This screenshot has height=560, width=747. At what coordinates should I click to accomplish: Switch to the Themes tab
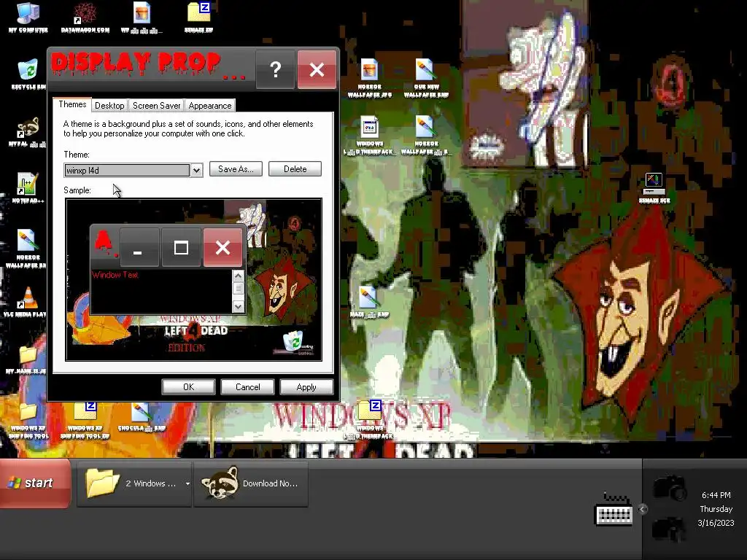72,104
